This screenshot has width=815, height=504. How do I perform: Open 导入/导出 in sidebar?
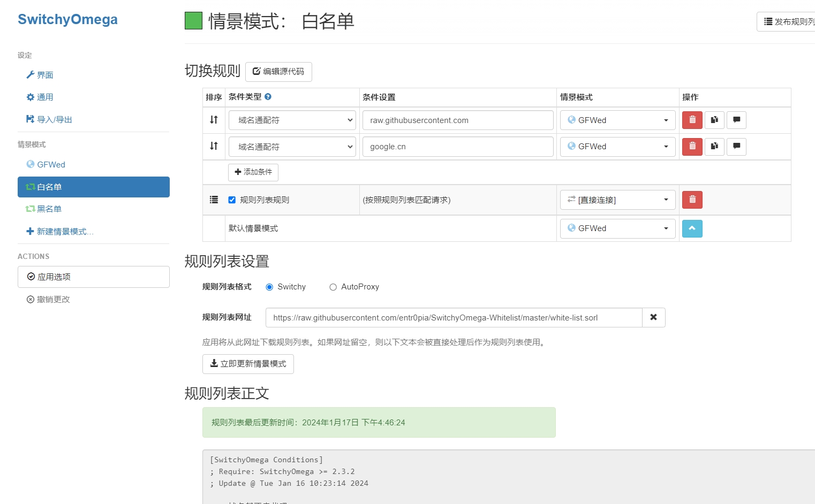(x=49, y=119)
